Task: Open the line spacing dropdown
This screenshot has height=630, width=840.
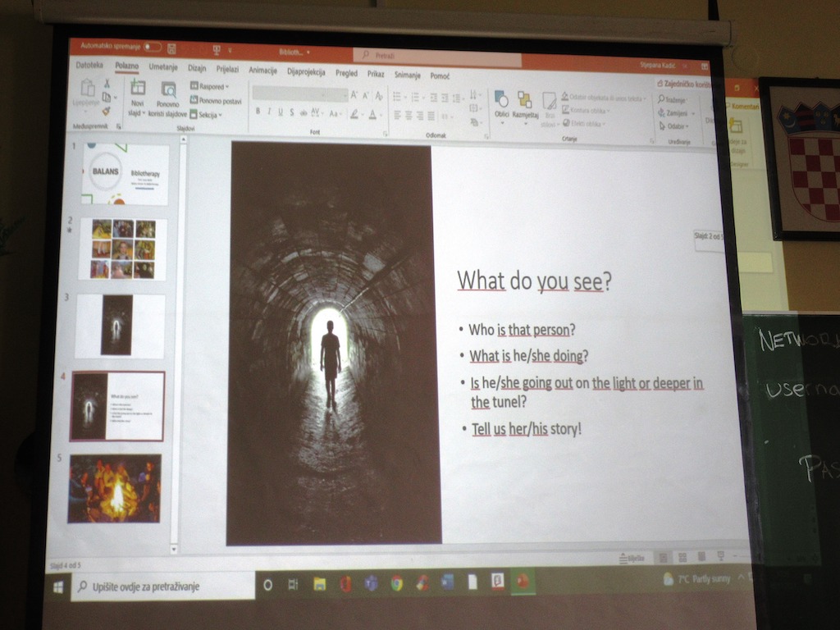Action: pyautogui.click(x=458, y=98)
